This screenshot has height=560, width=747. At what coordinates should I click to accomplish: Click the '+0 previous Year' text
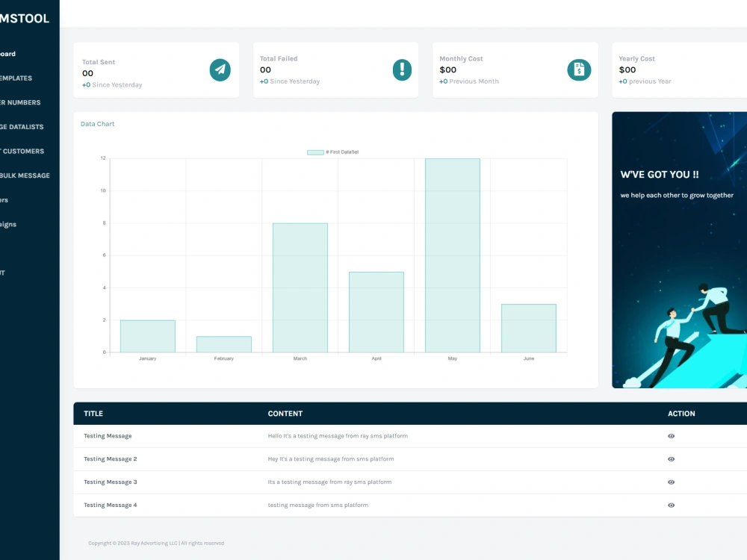pyautogui.click(x=645, y=81)
